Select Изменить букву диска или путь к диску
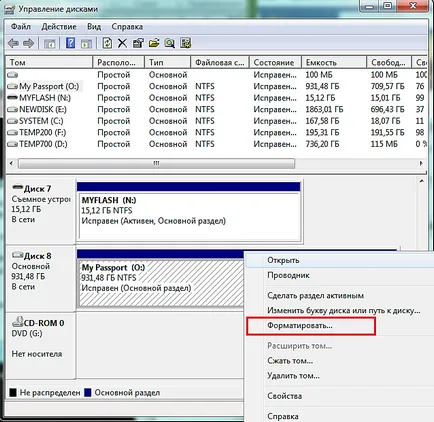434x422 pixels. point(344,310)
